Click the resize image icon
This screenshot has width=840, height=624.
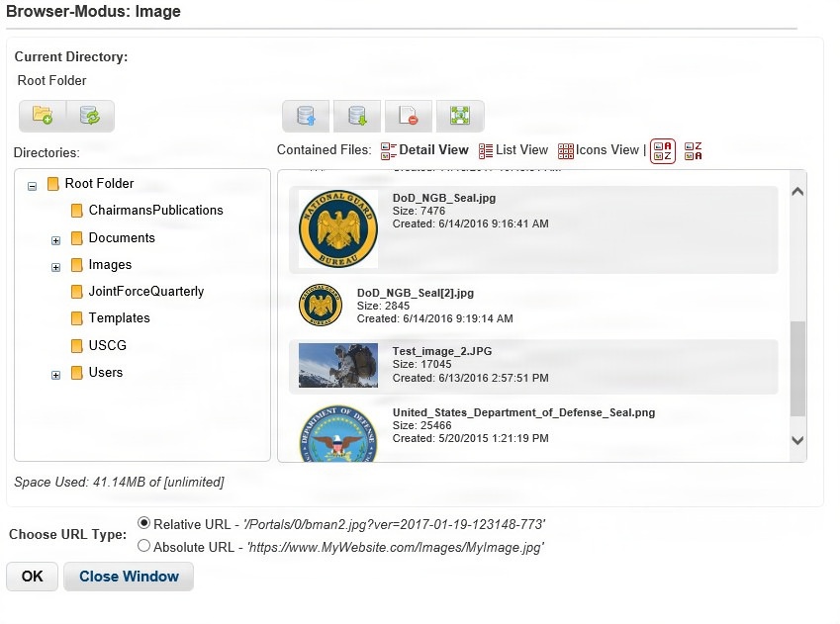[460, 115]
